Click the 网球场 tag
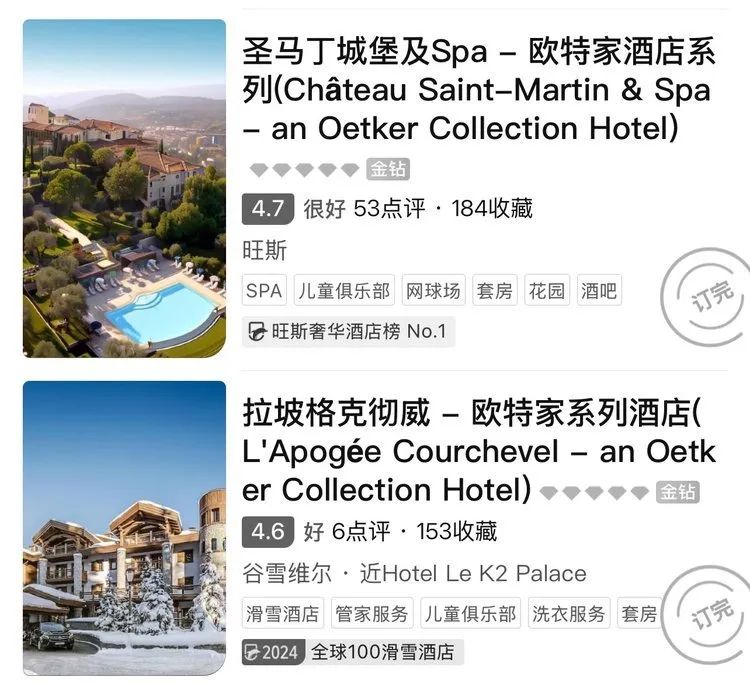The width and height of the screenshot is (750, 684). pos(433,290)
